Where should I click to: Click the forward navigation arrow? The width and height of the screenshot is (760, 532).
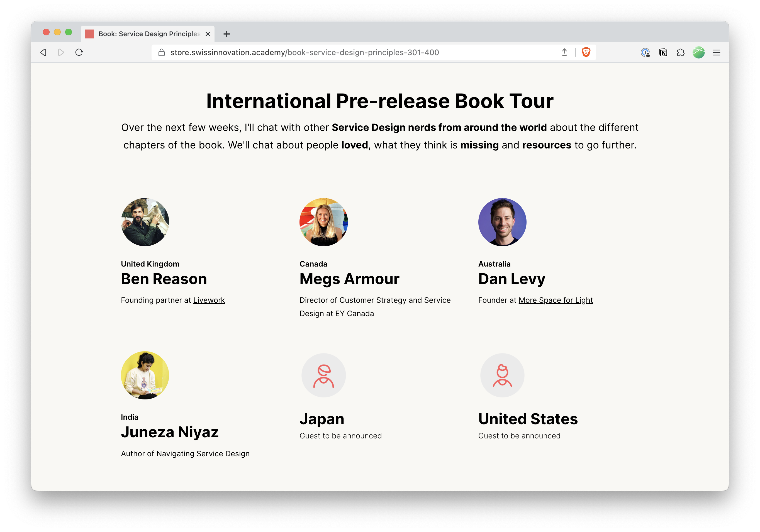click(61, 52)
